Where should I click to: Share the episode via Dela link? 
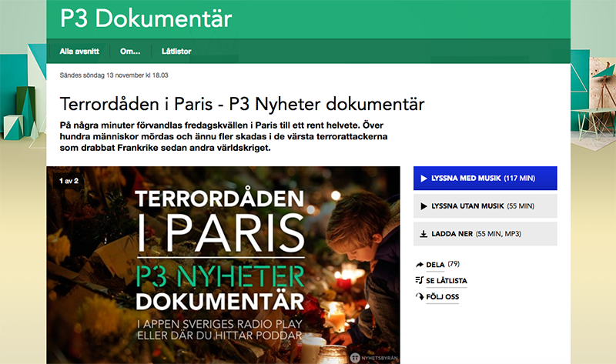click(x=435, y=265)
